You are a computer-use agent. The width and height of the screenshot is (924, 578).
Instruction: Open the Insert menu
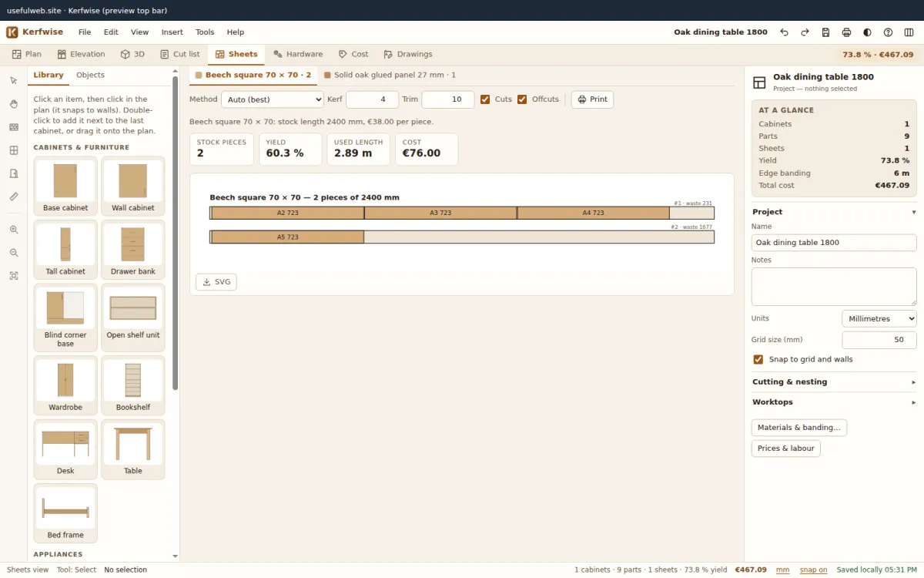(x=172, y=32)
